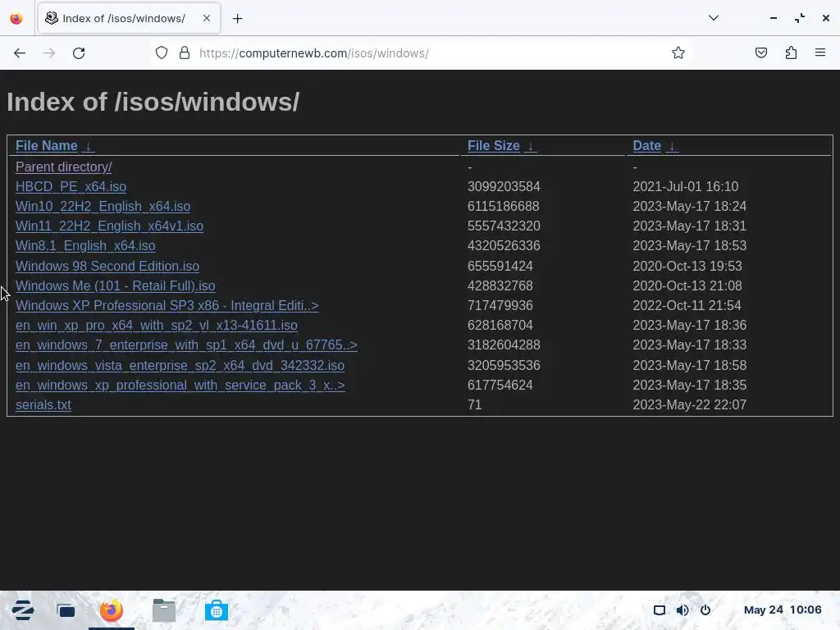Viewport: 840px width, 630px height.
Task: Select date 2021-Jul-01 16:10
Action: 685,186
